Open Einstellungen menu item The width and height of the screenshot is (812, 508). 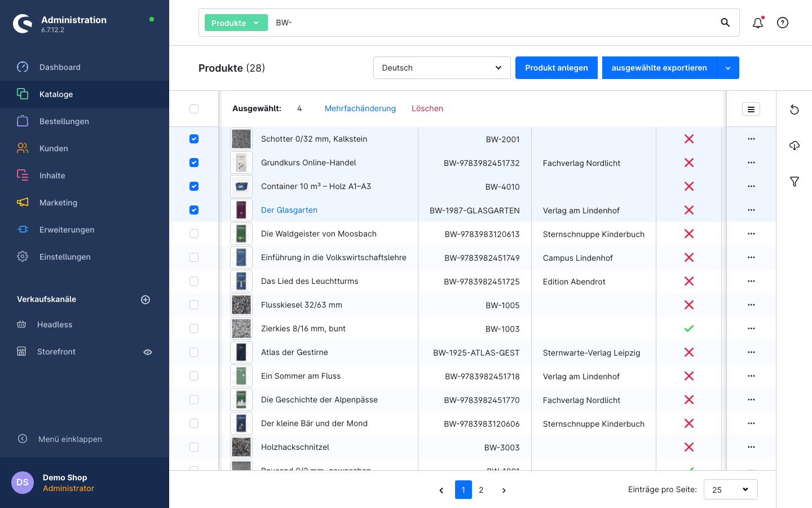(x=85, y=257)
